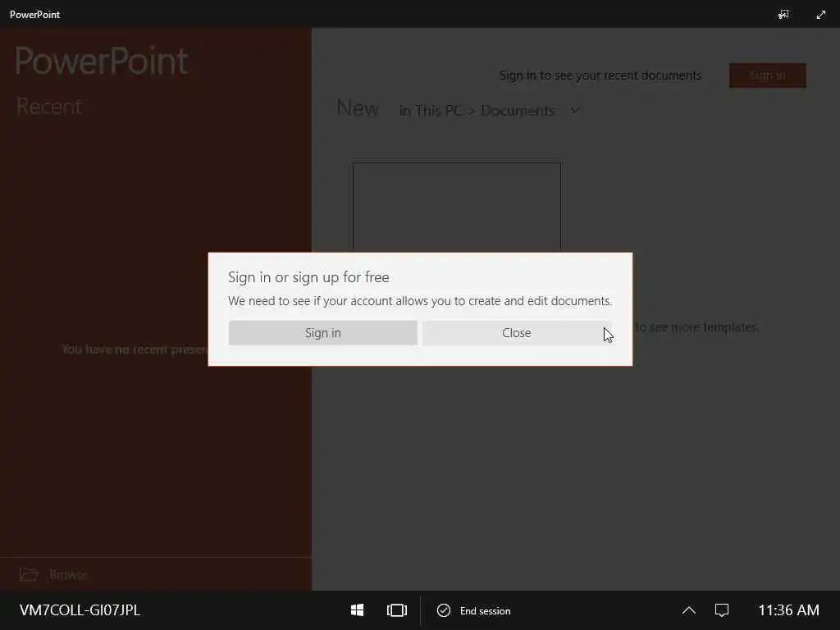Click the VM7COLL-GI07JPL machine name

tap(80, 610)
